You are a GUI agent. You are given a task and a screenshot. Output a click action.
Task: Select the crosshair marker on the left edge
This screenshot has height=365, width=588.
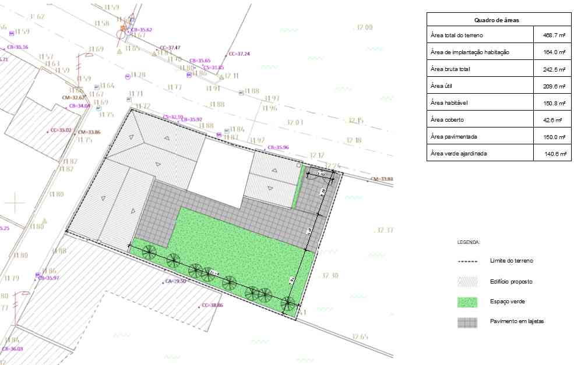point(15,203)
